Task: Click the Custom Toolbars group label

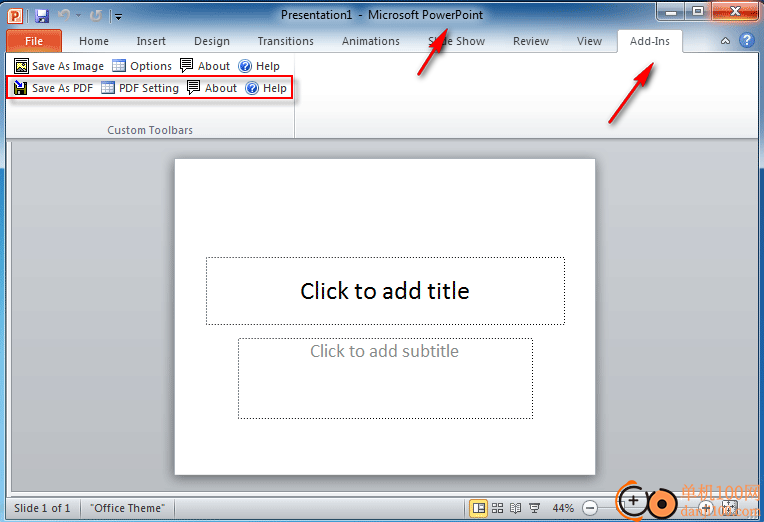Action: (150, 130)
